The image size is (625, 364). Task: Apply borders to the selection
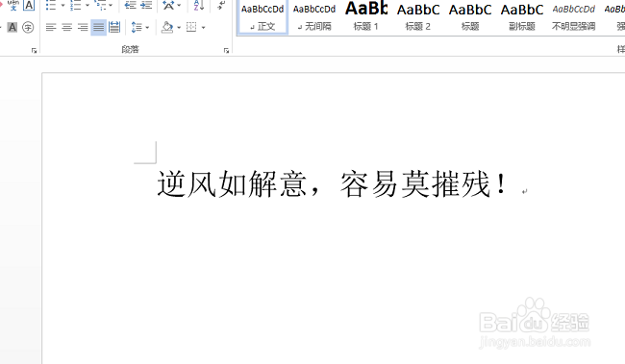click(x=191, y=28)
